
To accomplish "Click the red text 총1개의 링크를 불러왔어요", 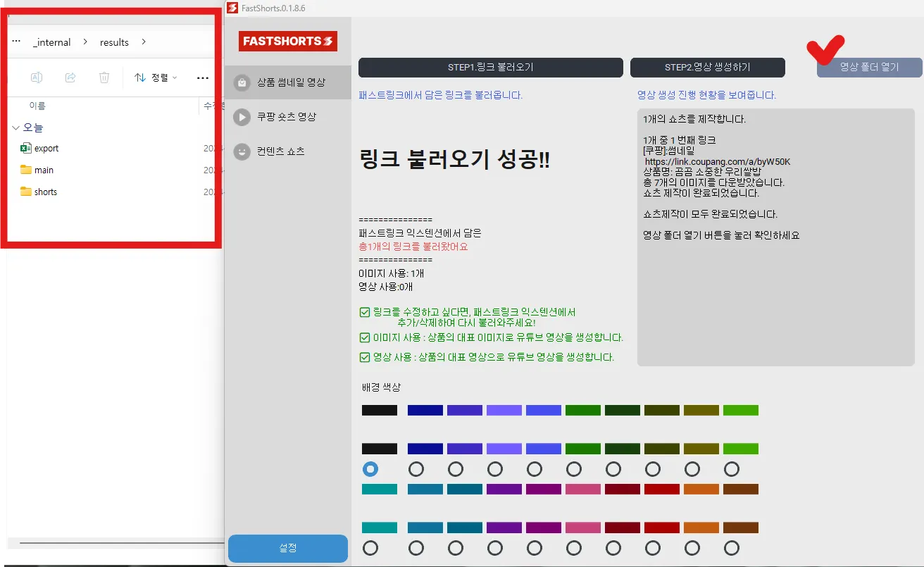I will point(413,247).
